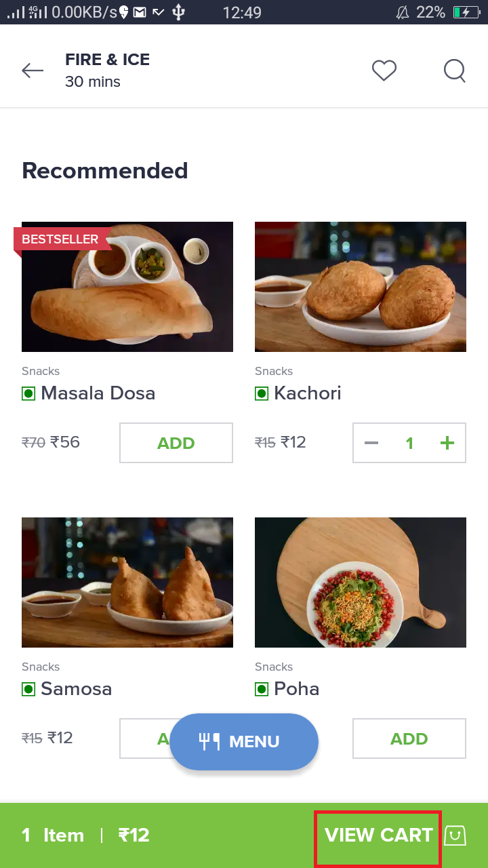Add Poha to cart
Screen dimensions: 488x868
coord(409,738)
